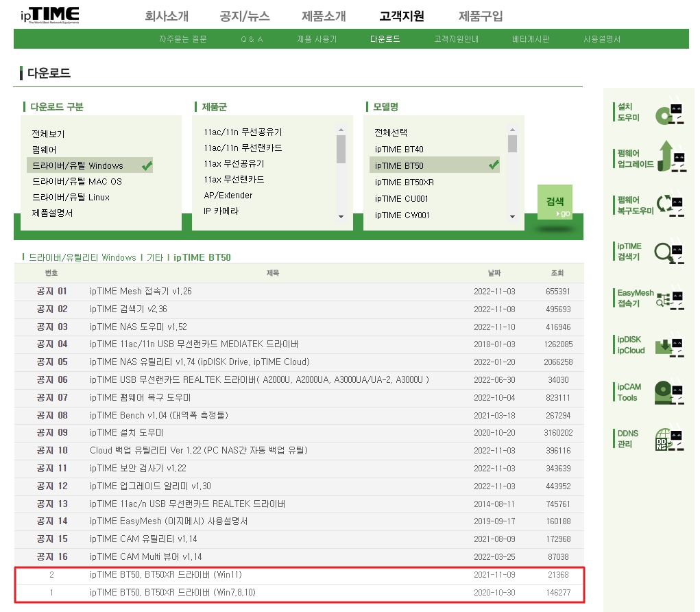
Task: Open ipTIME EasyMesh 사용설명서 post
Action: coord(168,521)
